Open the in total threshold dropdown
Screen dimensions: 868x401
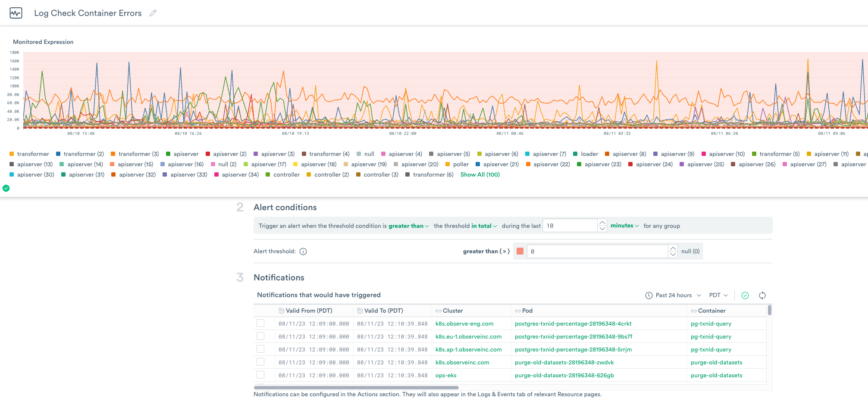(x=484, y=226)
